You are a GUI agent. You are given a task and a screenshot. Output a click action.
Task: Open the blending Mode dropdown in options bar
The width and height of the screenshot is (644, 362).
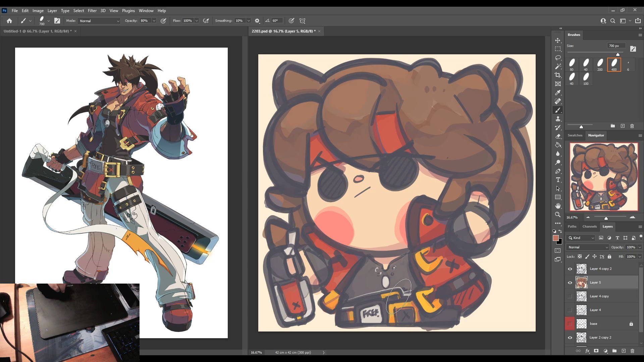click(99, 21)
